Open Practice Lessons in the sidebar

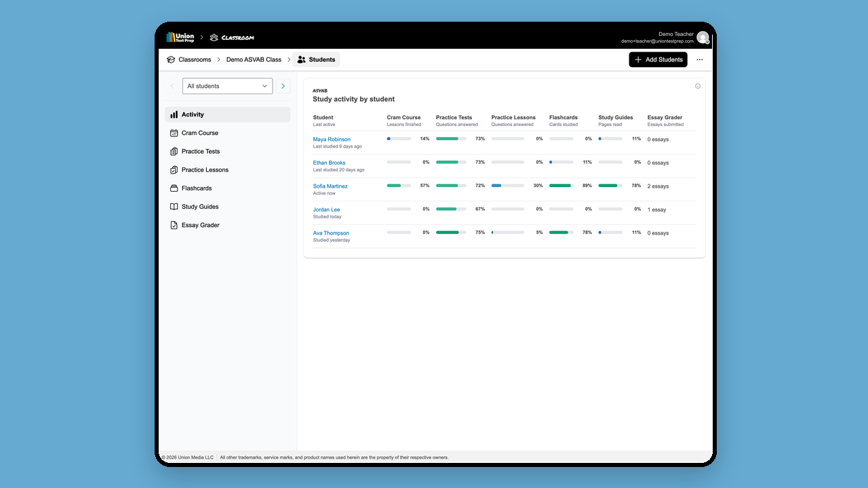[227, 170]
